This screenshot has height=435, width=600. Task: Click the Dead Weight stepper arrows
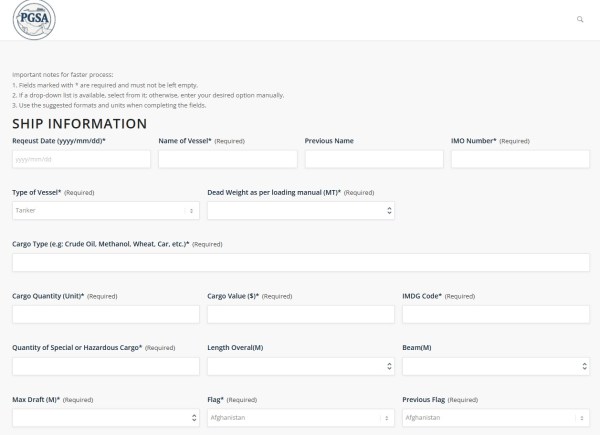(x=389, y=211)
